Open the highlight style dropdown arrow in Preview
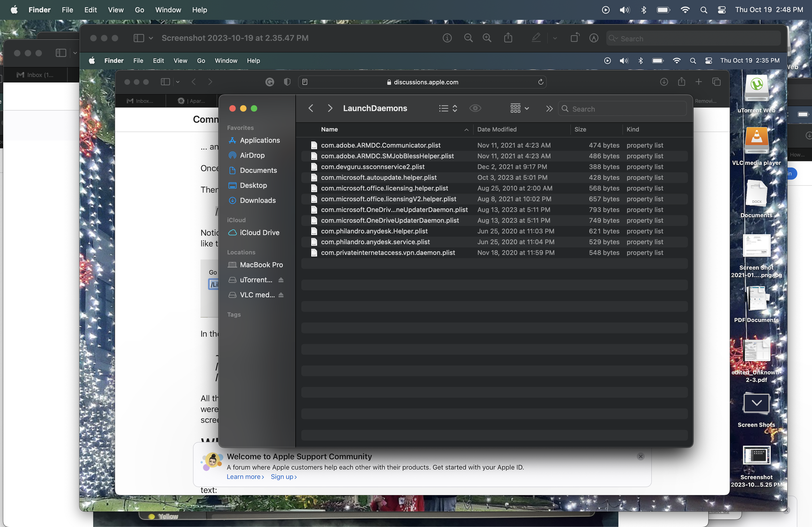 pyautogui.click(x=555, y=38)
